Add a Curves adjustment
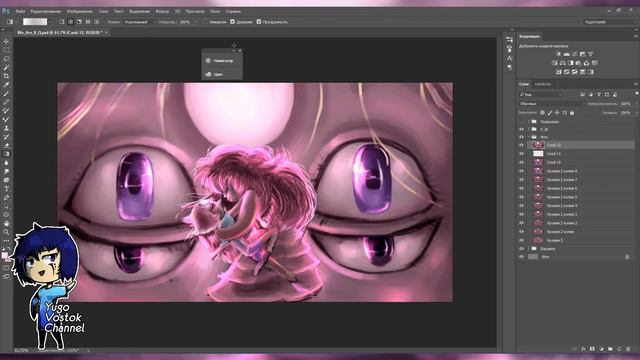 tap(575, 54)
